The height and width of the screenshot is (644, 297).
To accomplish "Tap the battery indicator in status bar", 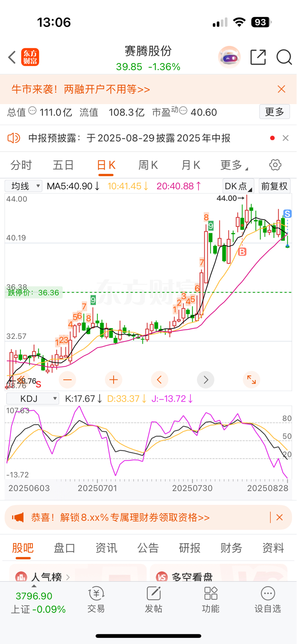I will pyautogui.click(x=261, y=22).
